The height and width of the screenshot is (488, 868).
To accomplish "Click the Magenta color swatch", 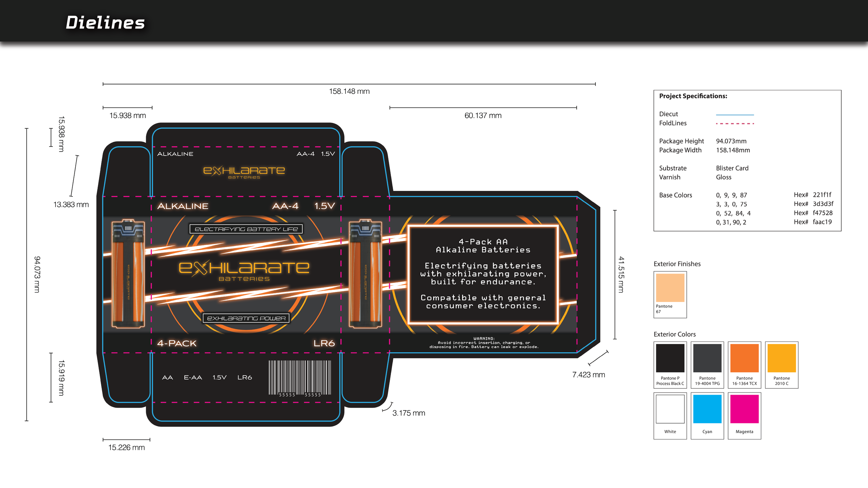I will pyautogui.click(x=744, y=409).
